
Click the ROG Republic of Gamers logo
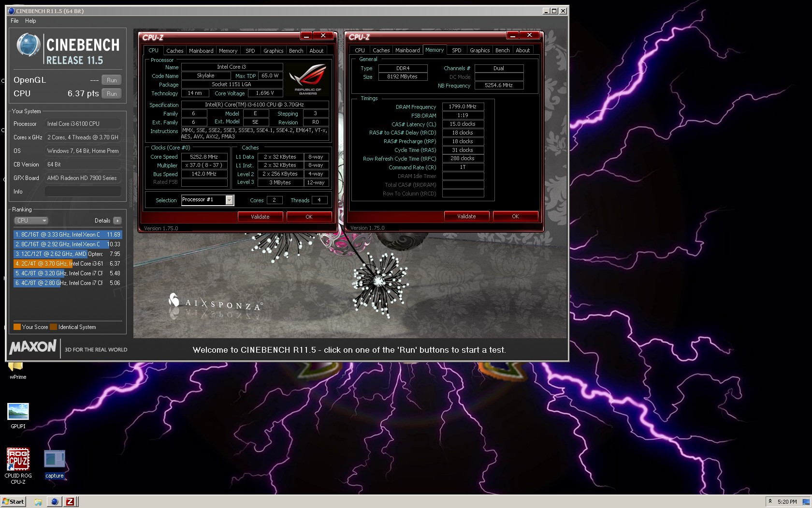click(x=308, y=80)
